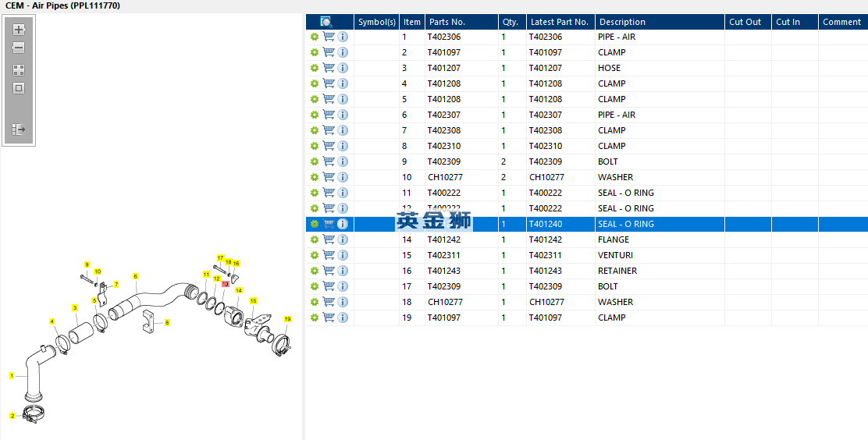This screenshot has height=440, width=868.
Task: Click parts number T401207
Action: point(444,68)
